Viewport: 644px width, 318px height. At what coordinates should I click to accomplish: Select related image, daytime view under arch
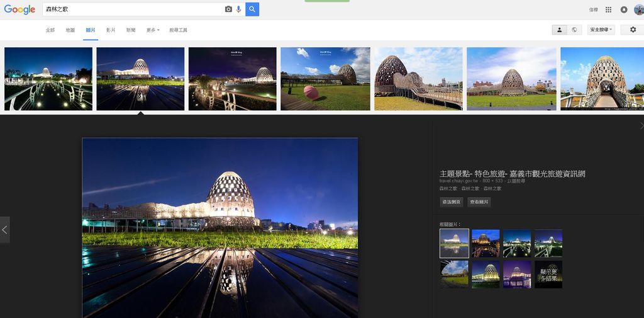point(454,275)
